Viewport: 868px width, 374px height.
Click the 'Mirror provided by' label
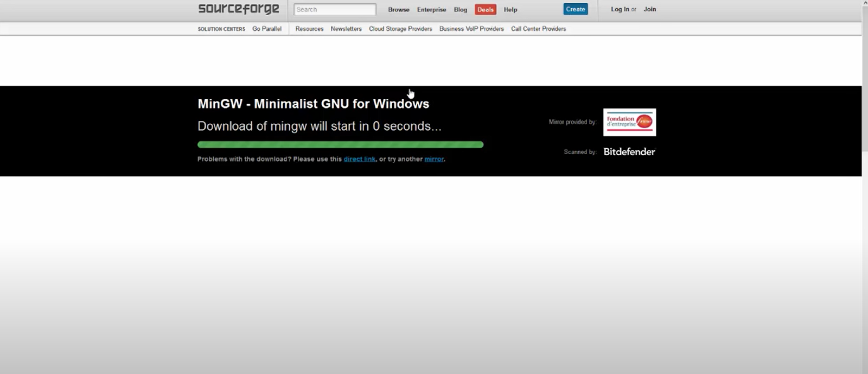pos(572,122)
